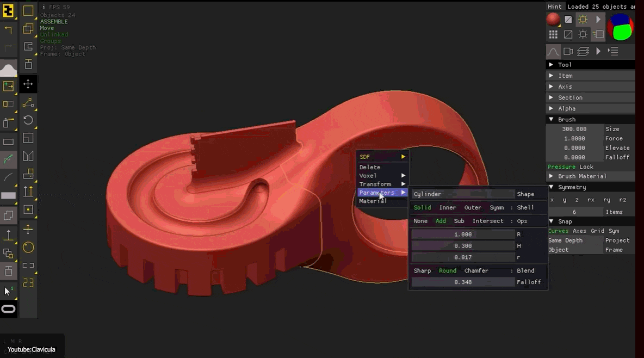Collapse the Brush section

pos(591,120)
